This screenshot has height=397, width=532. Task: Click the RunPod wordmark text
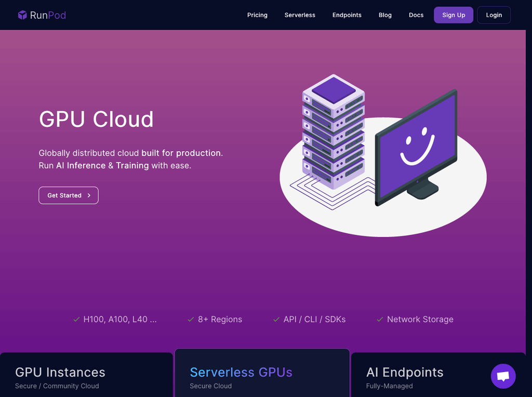tap(48, 15)
